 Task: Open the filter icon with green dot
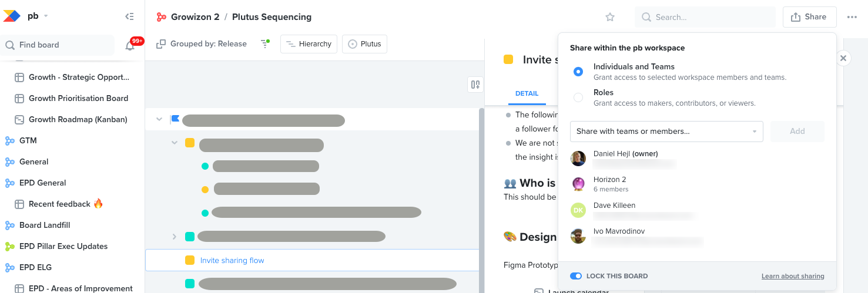point(265,43)
